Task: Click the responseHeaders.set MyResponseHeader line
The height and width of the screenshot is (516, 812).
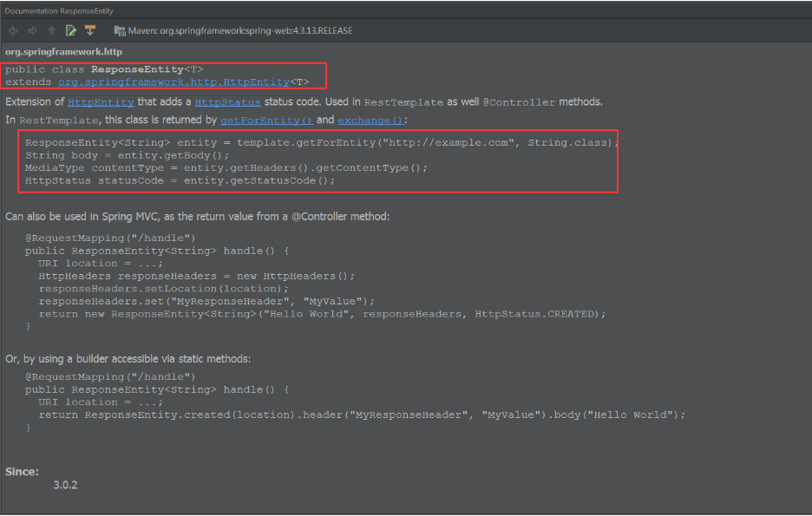Action: [x=206, y=301]
